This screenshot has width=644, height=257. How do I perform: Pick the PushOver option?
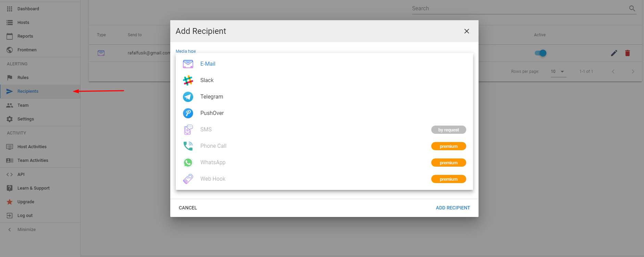pyautogui.click(x=212, y=113)
